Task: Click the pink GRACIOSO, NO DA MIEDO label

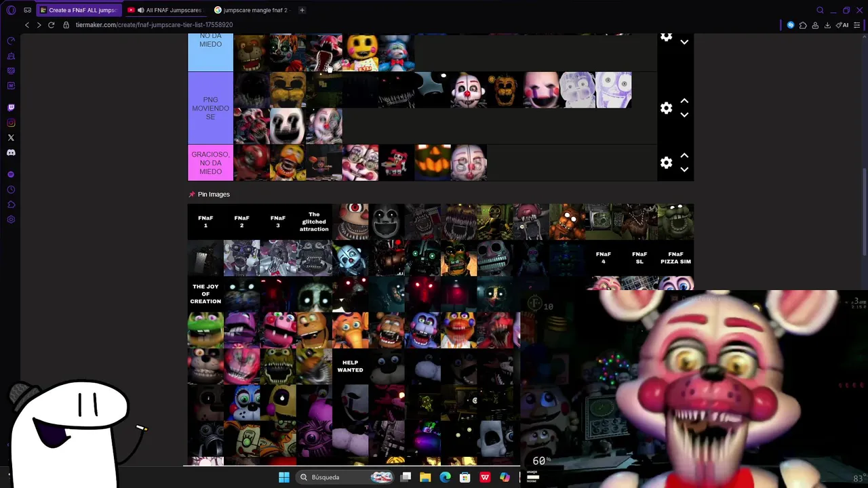Action: click(x=210, y=163)
